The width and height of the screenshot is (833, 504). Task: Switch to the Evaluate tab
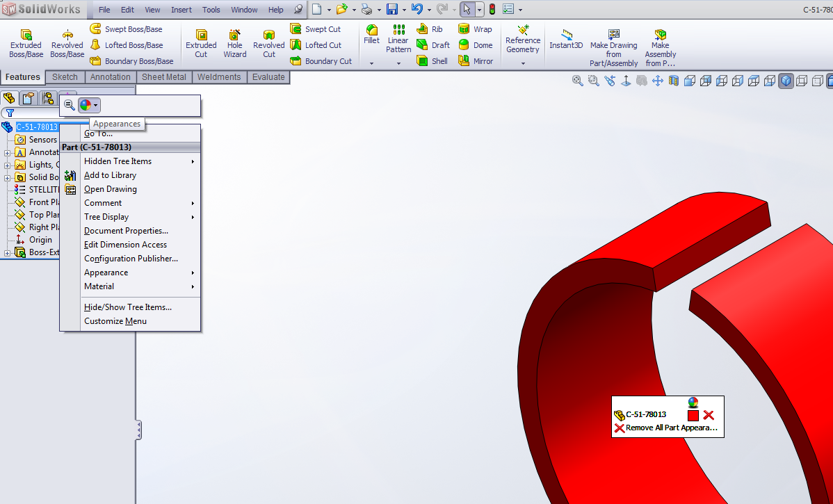(x=268, y=77)
